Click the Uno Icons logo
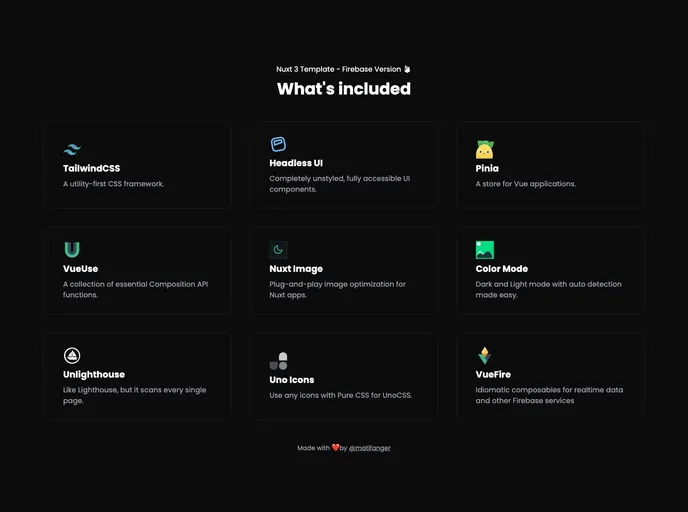Viewport: 688px width, 512px height. pos(278,361)
